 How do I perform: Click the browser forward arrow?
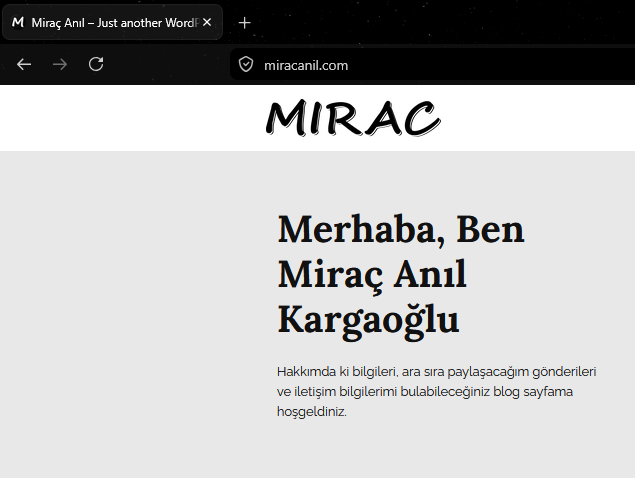[60, 64]
